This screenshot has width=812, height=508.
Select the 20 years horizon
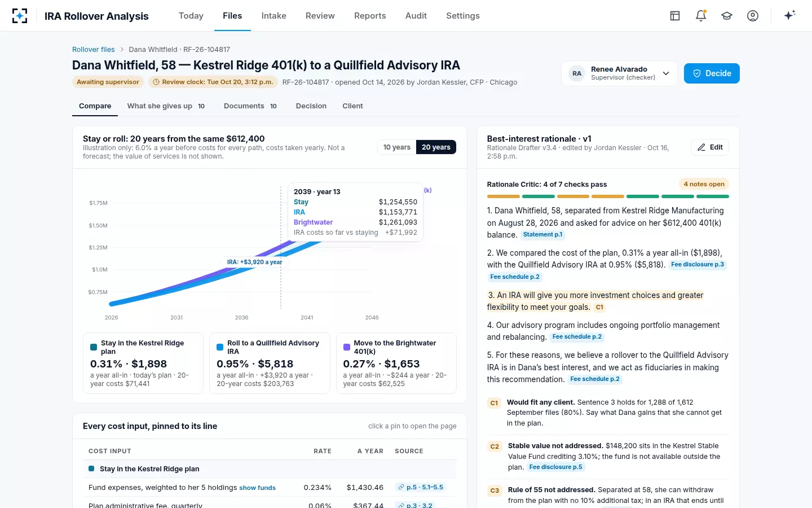436,147
